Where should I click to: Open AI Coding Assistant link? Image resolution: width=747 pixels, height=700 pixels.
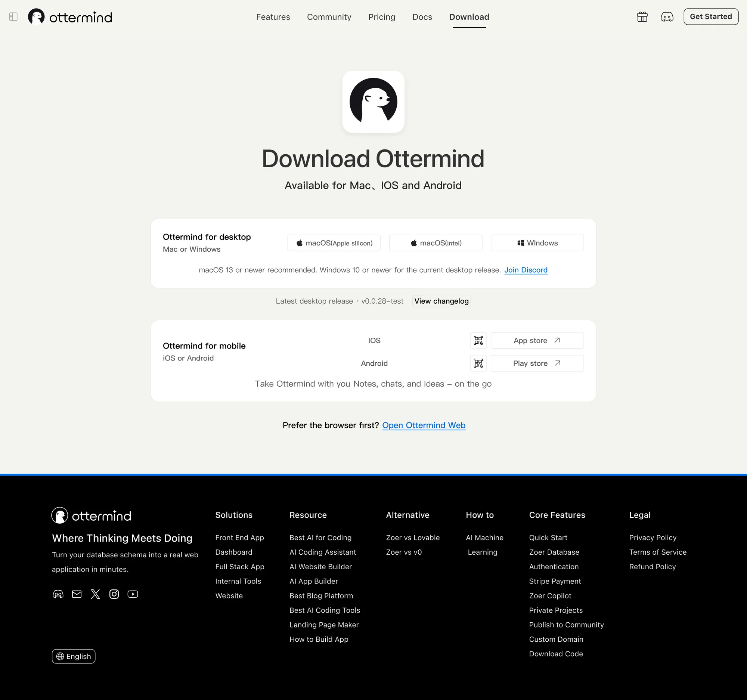(323, 552)
